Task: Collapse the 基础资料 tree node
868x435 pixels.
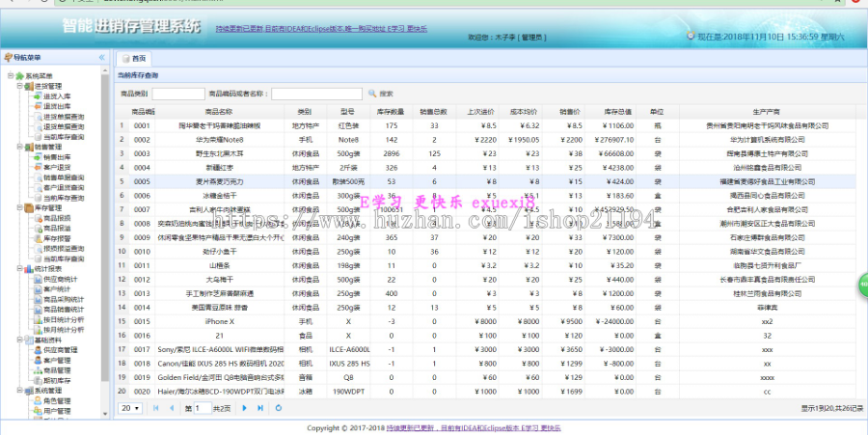Action: point(20,340)
